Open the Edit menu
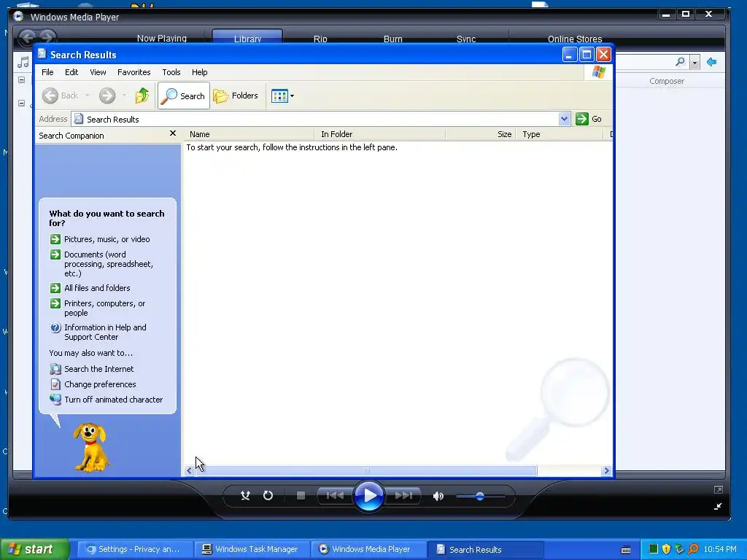747x560 pixels. (71, 72)
